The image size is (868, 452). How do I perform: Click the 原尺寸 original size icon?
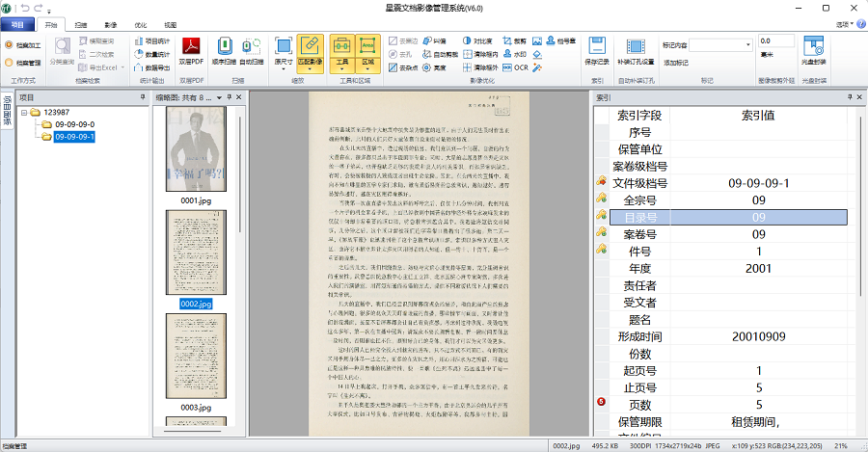[284, 45]
